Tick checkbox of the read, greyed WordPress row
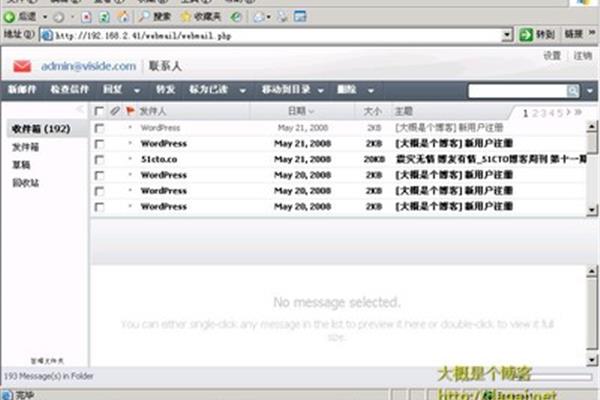 (x=99, y=128)
